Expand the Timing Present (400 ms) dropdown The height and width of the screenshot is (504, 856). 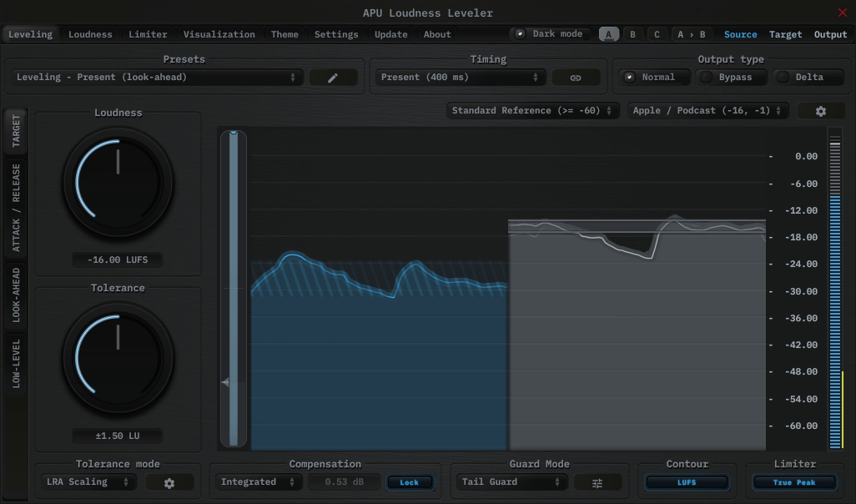(x=459, y=78)
